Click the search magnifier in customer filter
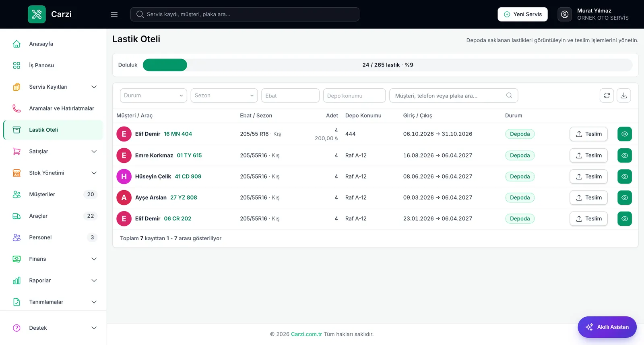This screenshot has height=345, width=644. (509, 96)
